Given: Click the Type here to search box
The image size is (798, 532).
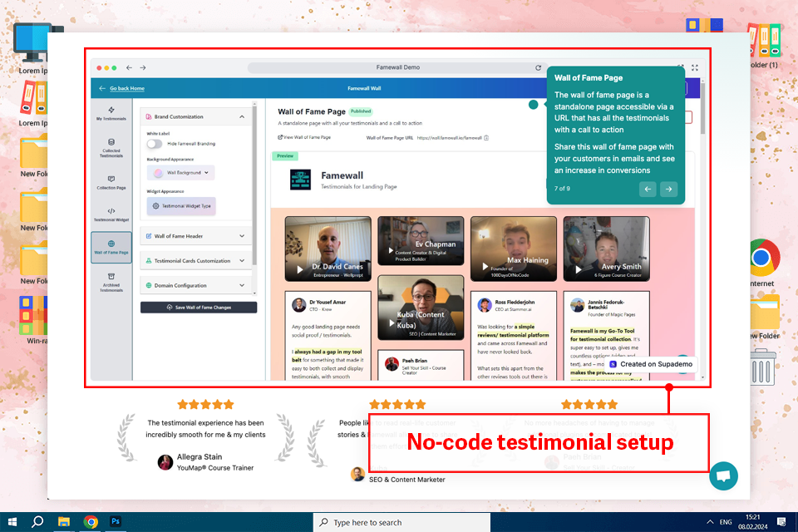Looking at the screenshot, I should pyautogui.click(x=401, y=522).
